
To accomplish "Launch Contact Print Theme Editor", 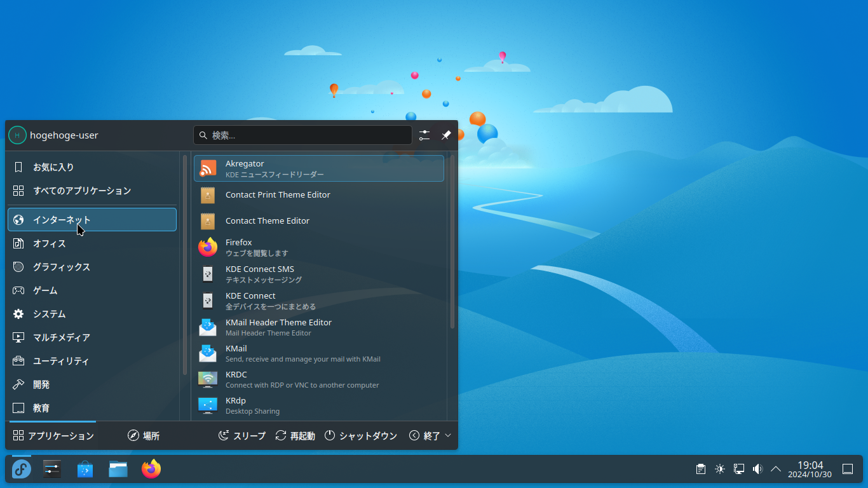I will [319, 195].
